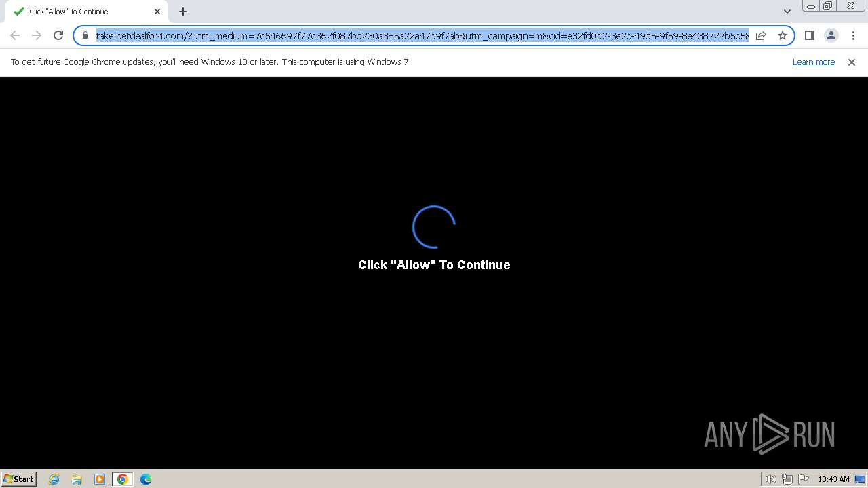Image resolution: width=868 pixels, height=488 pixels.
Task: View site information via lock icon
Action: pyautogui.click(x=85, y=35)
